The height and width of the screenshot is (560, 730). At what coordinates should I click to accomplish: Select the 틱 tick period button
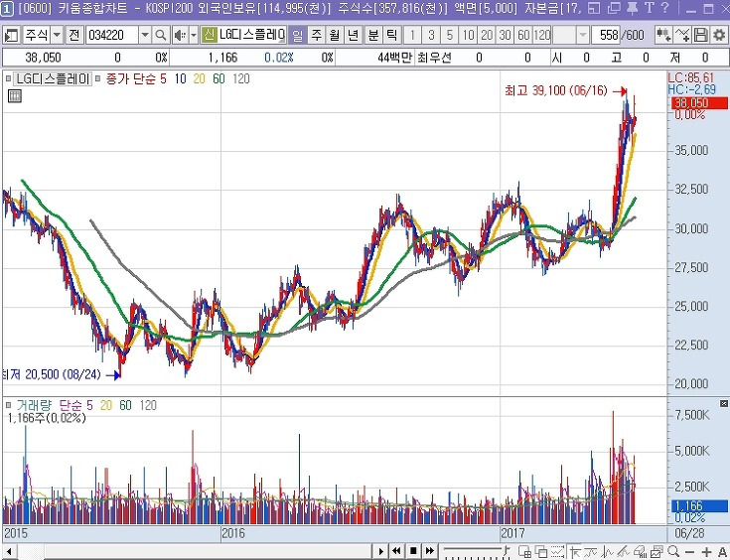392,35
